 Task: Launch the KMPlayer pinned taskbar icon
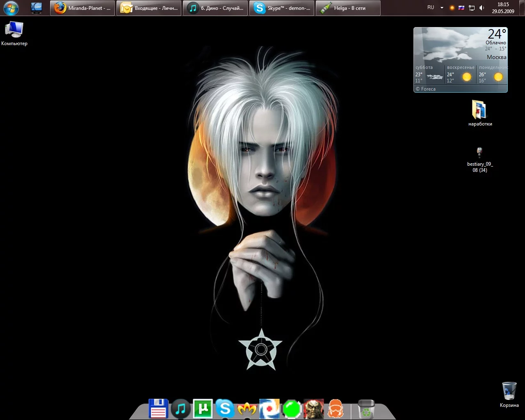(x=37, y=8)
